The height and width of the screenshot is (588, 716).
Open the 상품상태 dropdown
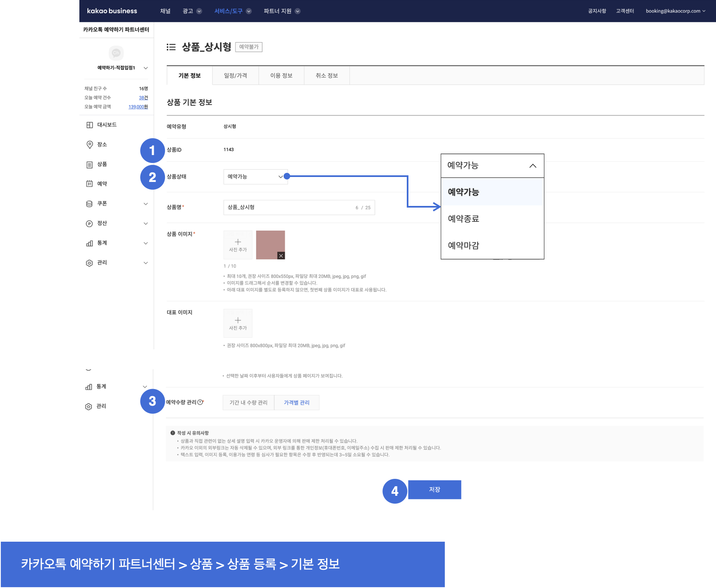point(255,177)
